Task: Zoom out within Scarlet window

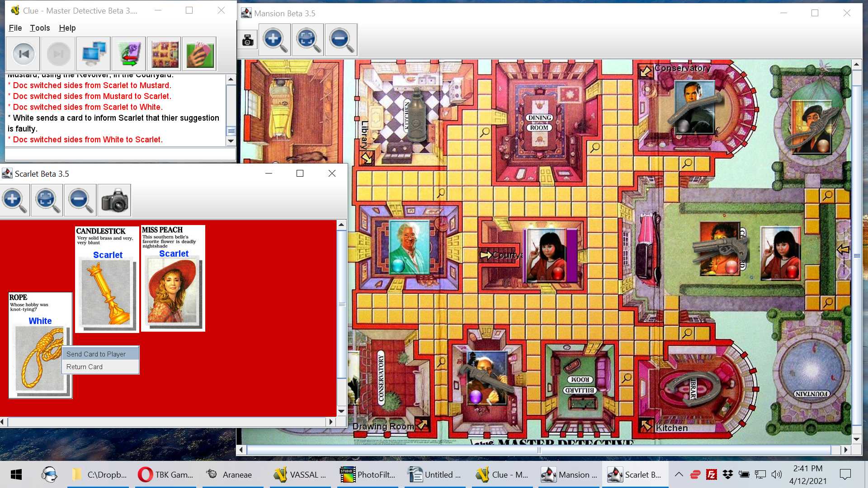Action: point(80,200)
